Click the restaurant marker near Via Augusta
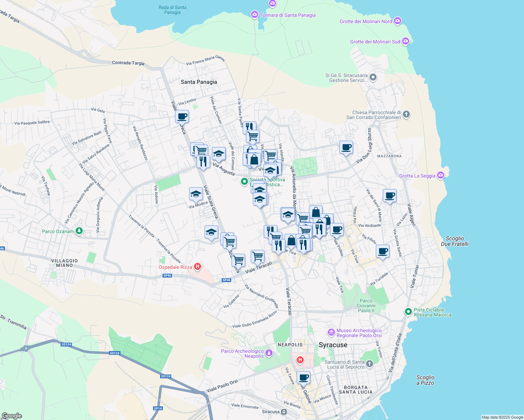Image resolution: width=524 pixels, height=420 pixels. tap(203, 161)
